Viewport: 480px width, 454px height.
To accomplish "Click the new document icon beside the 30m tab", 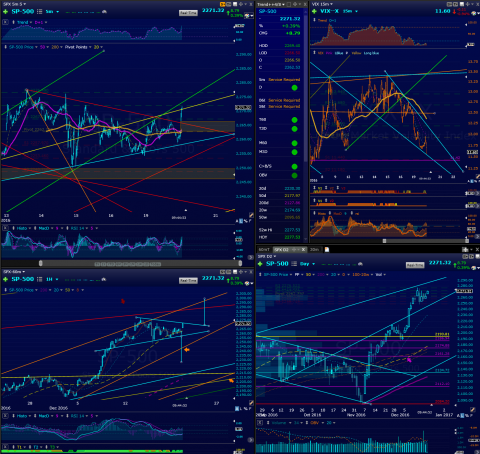I will coord(327,249).
